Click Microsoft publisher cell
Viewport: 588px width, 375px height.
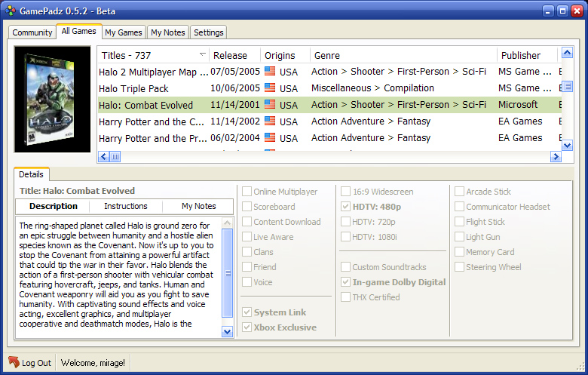pos(518,104)
